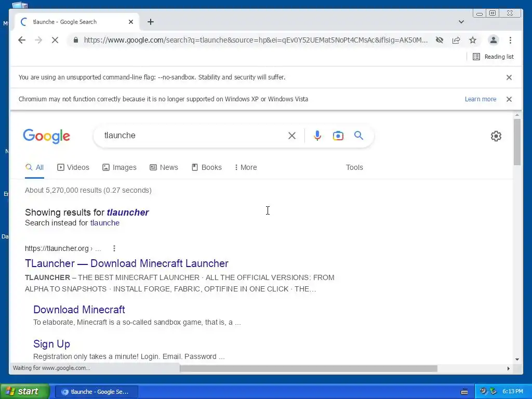
Task: Dismiss the Windows XP unsupported warning
Action: point(509,99)
